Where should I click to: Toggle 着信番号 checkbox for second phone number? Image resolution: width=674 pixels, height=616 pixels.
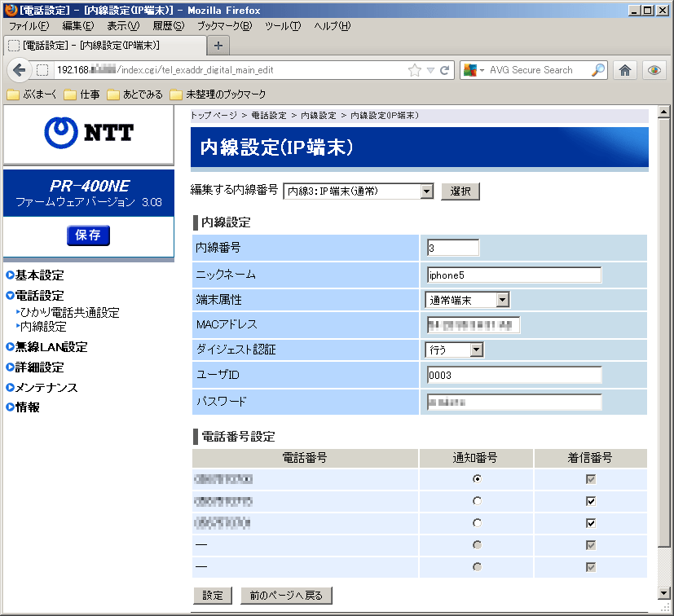pyautogui.click(x=591, y=501)
